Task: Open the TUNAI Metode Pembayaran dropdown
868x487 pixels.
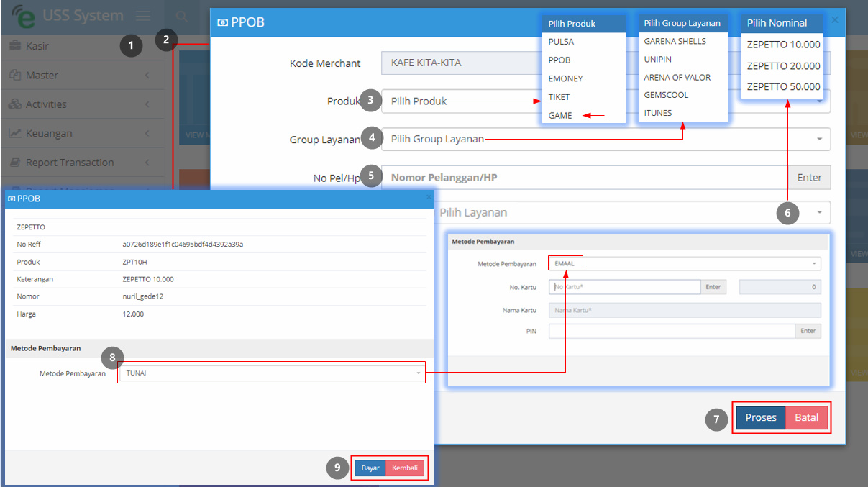Action: (272, 373)
